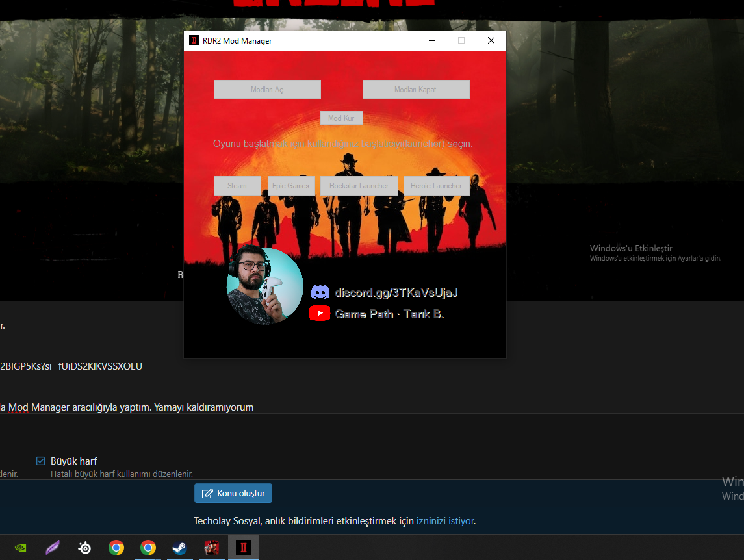Open Steam from the taskbar
Screen dimensions: 744x560
(179, 548)
